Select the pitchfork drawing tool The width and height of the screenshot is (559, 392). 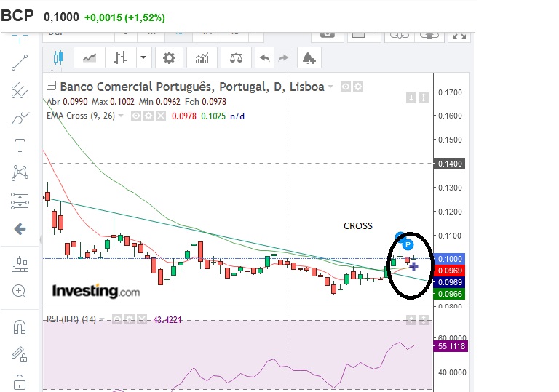[20, 90]
